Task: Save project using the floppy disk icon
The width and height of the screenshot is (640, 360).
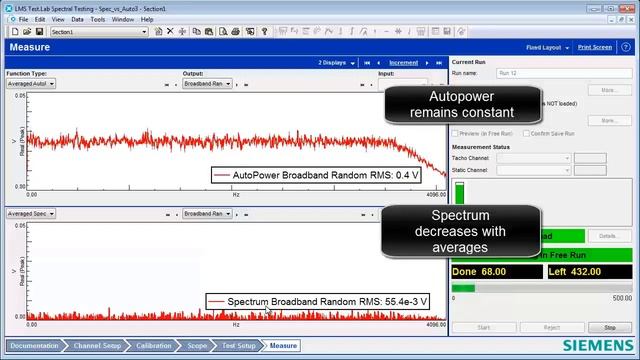Action: point(39,31)
